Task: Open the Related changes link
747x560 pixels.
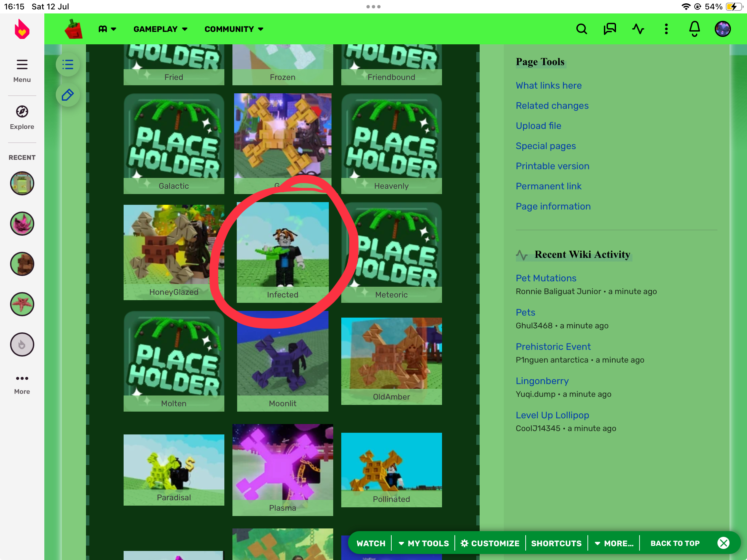Action: [552, 106]
